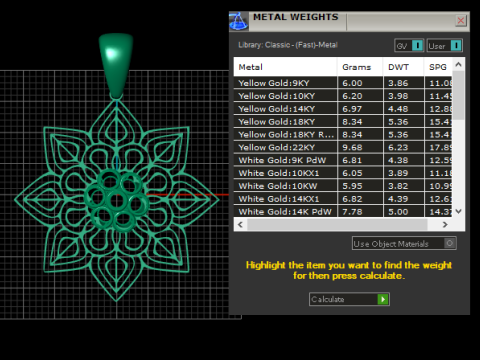The image size is (480, 360).
Task: Click the 9.68 grams value
Action: (x=352, y=147)
